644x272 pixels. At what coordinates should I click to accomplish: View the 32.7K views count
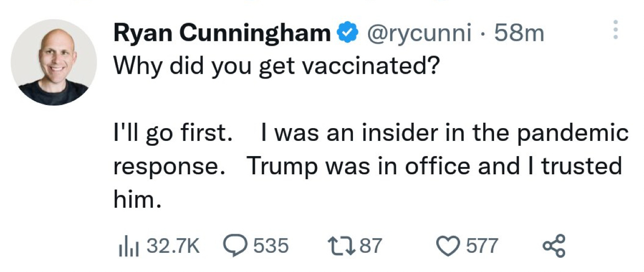pyautogui.click(x=173, y=245)
